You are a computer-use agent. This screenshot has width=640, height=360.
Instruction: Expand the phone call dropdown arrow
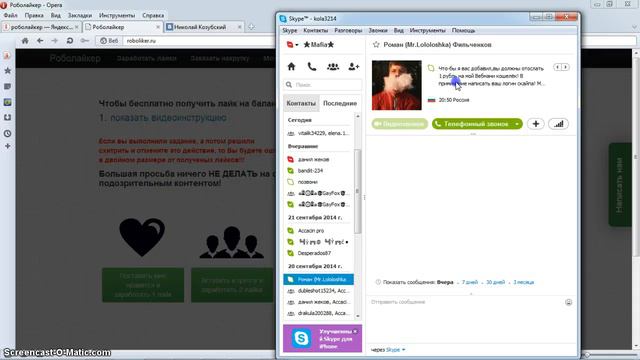[x=517, y=124]
